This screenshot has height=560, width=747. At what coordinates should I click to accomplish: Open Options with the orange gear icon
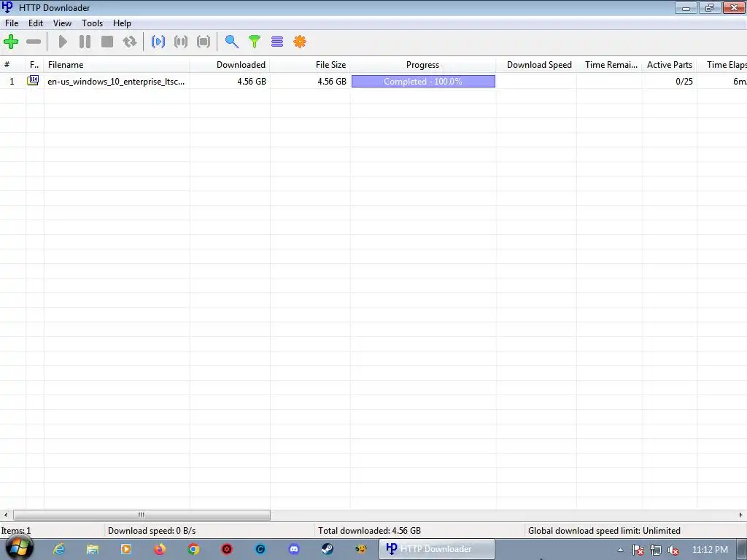click(x=300, y=42)
